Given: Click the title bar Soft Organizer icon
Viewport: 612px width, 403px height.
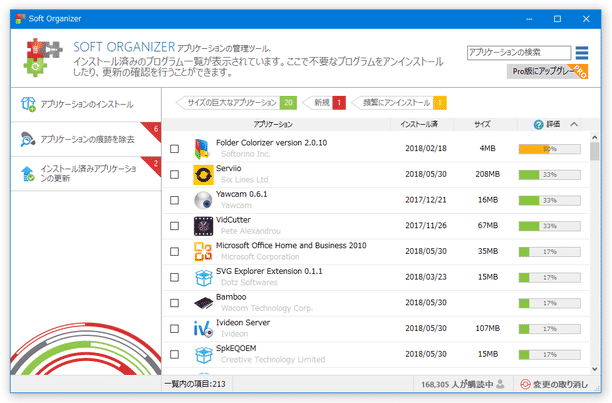Looking at the screenshot, I should [20, 18].
